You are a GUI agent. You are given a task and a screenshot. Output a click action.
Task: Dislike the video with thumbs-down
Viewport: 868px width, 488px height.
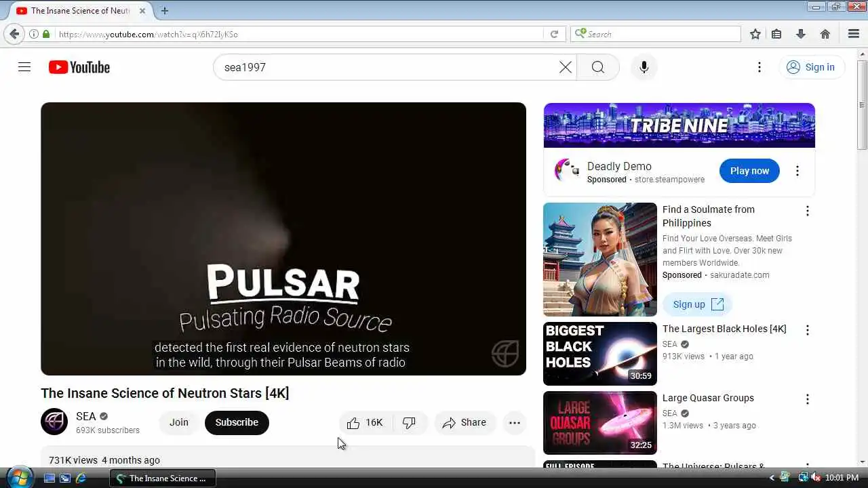(409, 422)
